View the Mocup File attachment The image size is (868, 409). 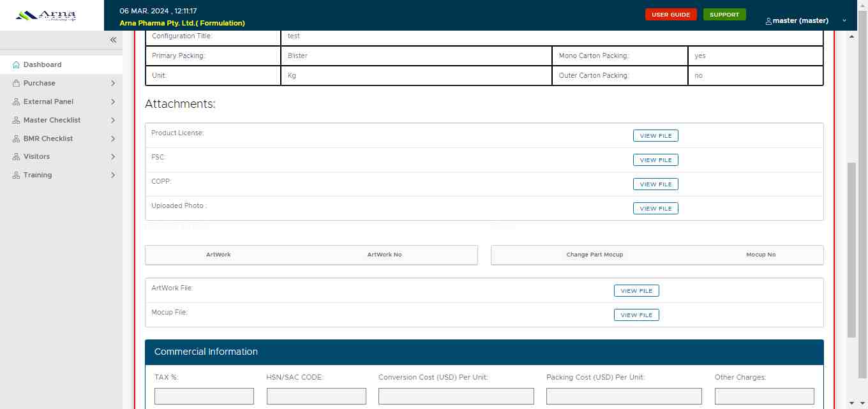tap(636, 315)
